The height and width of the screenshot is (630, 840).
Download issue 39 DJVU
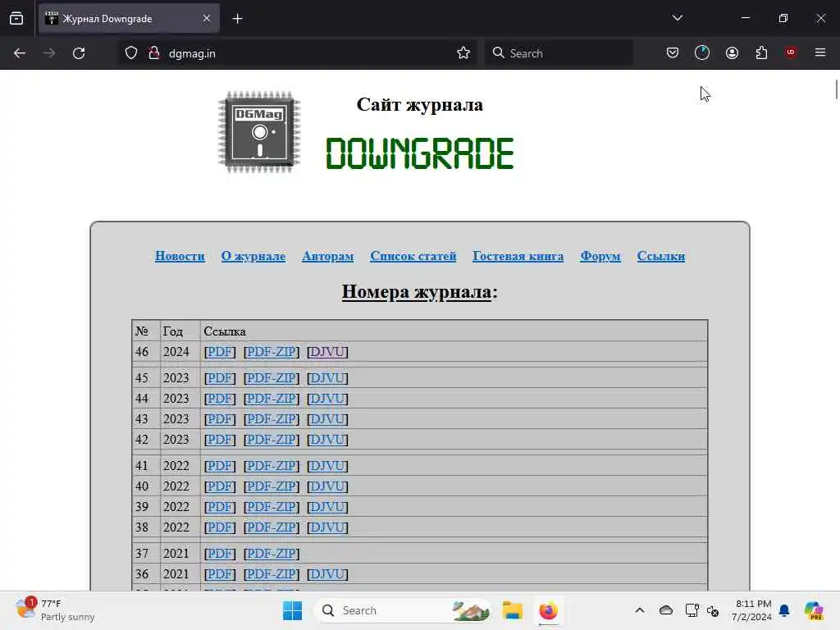327,506
